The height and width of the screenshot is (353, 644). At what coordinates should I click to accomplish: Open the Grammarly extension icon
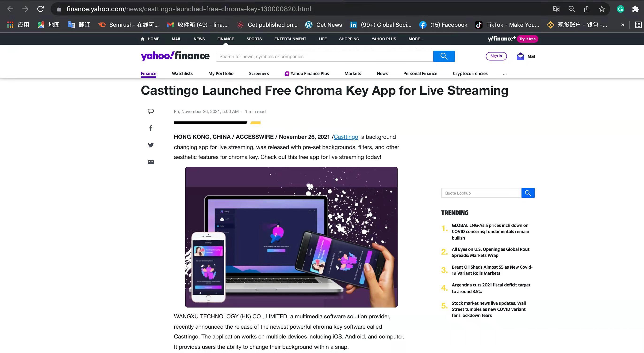tap(621, 9)
